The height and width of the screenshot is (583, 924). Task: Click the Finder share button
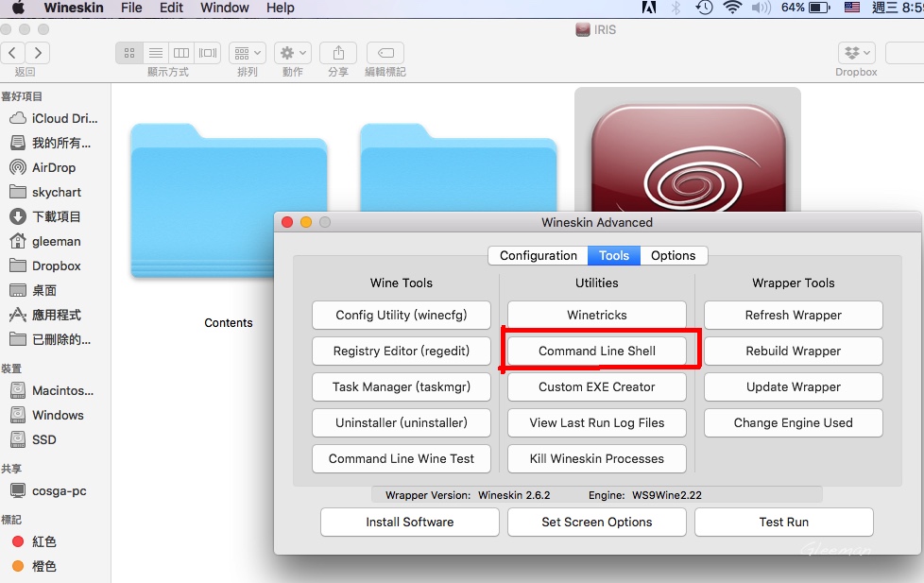tap(338, 53)
